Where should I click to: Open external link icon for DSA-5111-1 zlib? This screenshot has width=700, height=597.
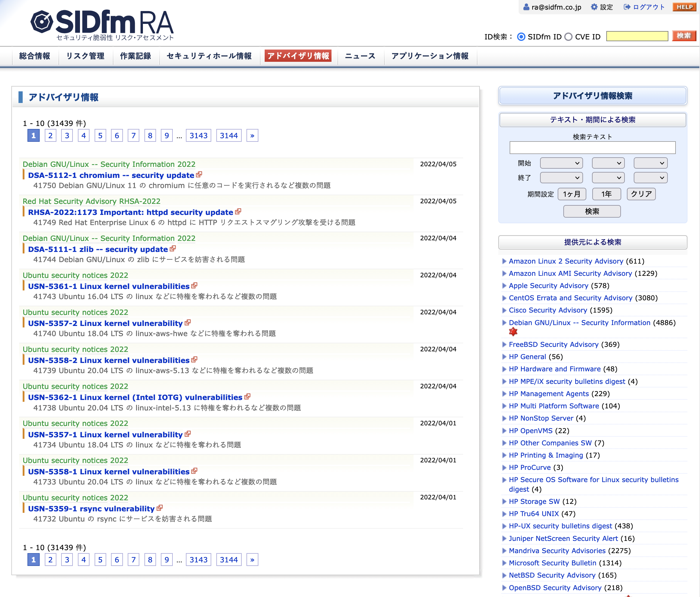(x=173, y=248)
